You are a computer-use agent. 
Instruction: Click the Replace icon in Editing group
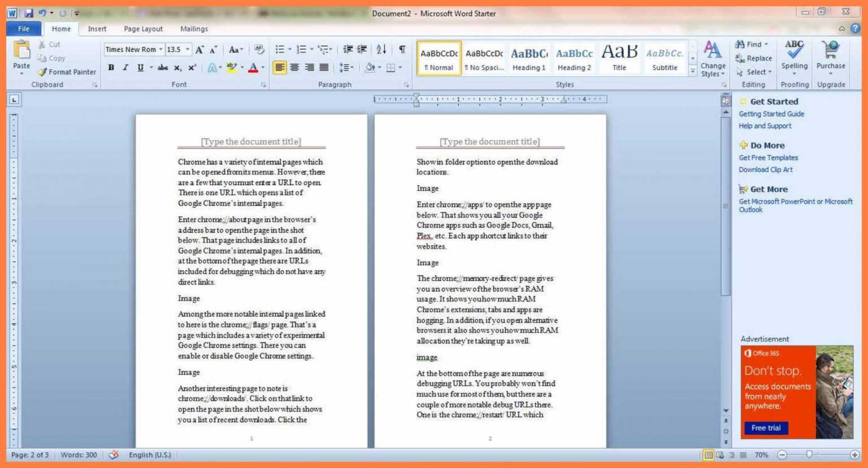(x=753, y=58)
